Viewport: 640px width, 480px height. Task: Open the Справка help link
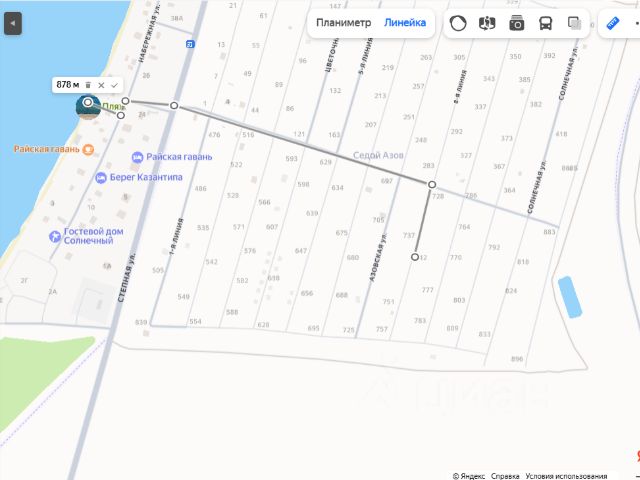click(505, 476)
